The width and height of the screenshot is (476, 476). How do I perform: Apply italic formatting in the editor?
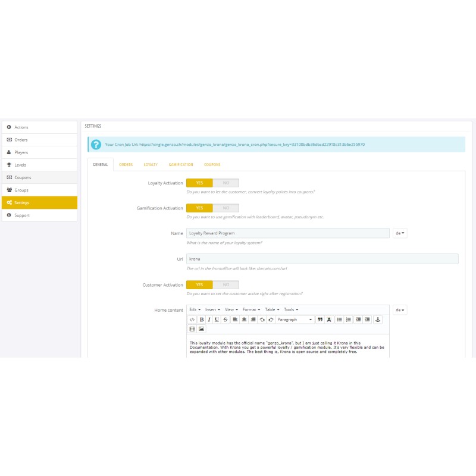pos(209,320)
